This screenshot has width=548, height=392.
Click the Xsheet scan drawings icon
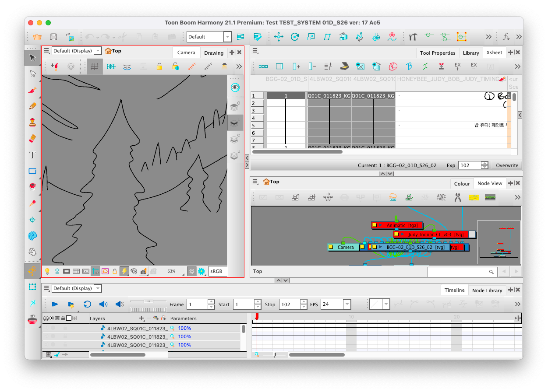pos(344,66)
